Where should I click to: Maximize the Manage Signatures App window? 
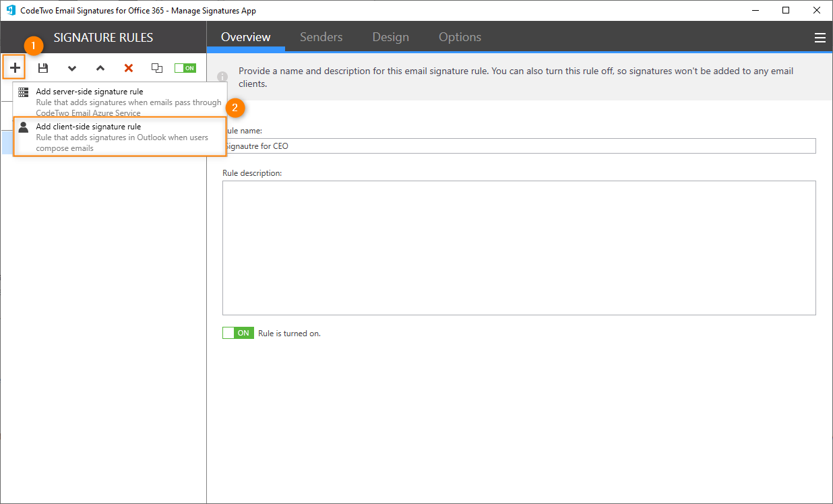pyautogui.click(x=786, y=10)
